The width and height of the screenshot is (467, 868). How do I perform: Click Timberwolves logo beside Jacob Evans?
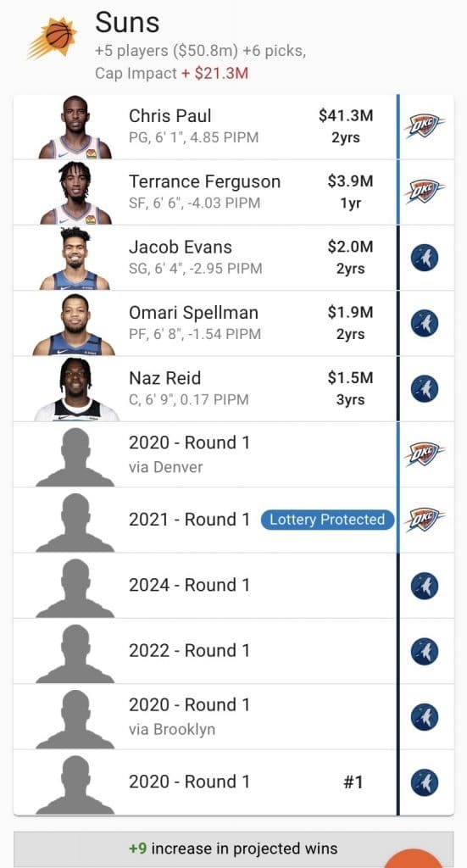click(425, 258)
